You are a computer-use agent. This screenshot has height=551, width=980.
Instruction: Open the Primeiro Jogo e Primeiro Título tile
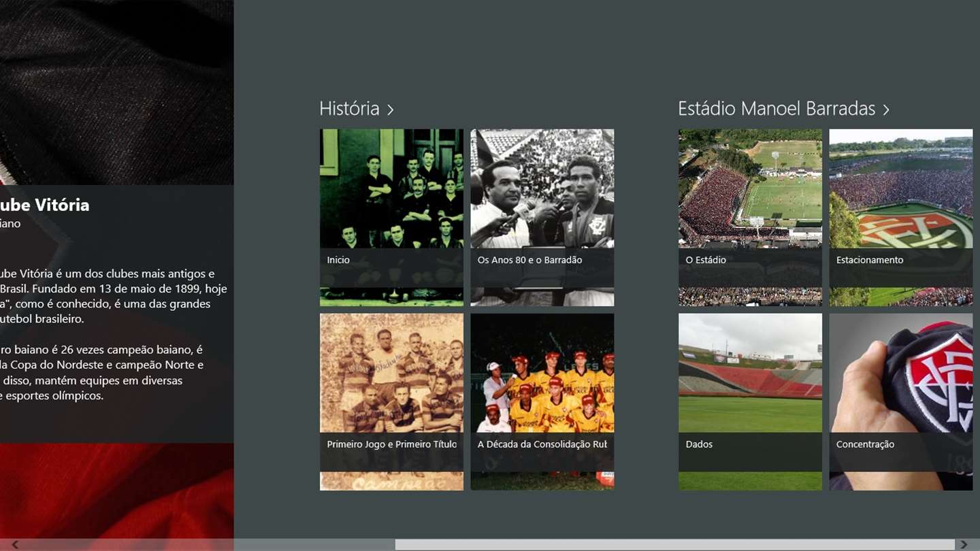click(391, 402)
